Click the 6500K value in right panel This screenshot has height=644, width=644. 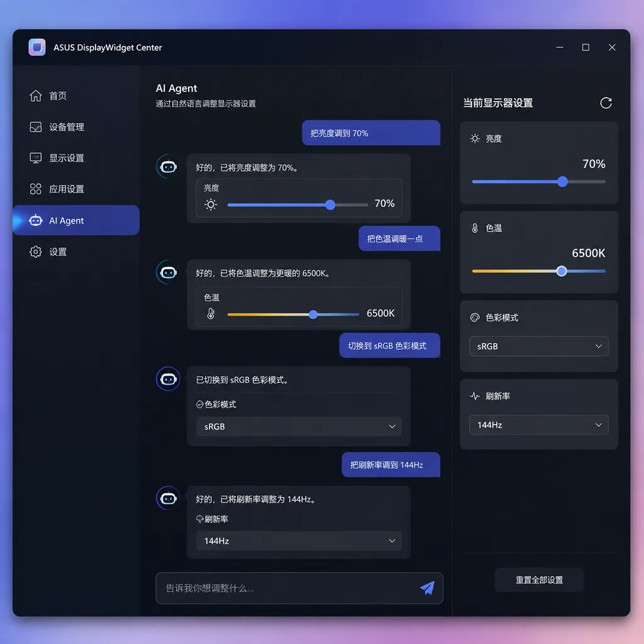pyautogui.click(x=588, y=253)
